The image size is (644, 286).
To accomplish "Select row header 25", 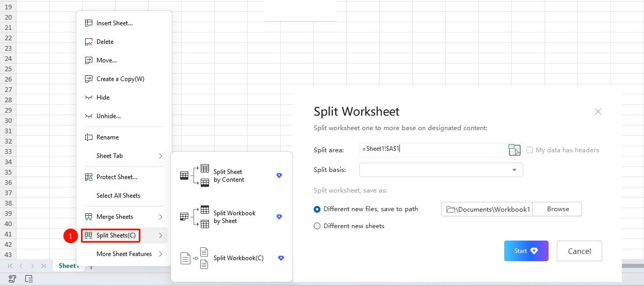I will (8, 69).
